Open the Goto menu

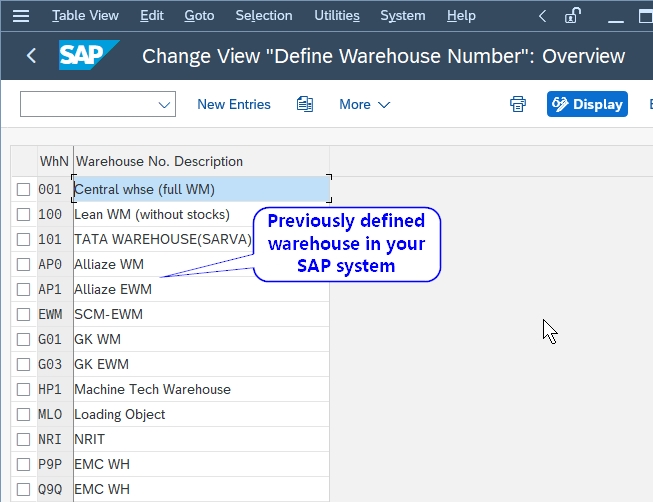[x=199, y=16]
